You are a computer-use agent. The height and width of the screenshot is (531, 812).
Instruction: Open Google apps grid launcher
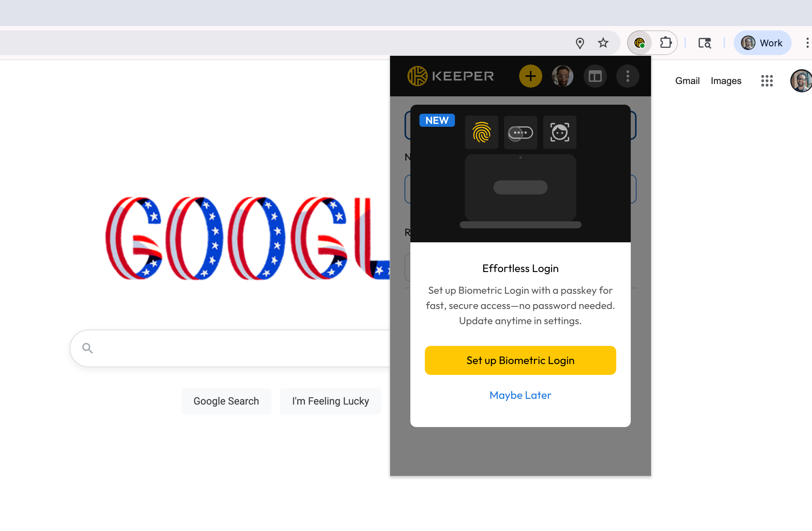767,81
